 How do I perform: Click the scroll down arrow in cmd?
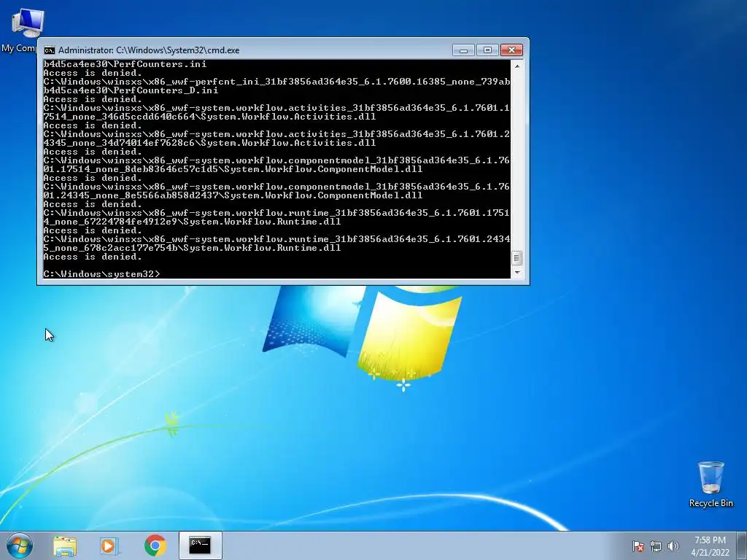(517, 273)
